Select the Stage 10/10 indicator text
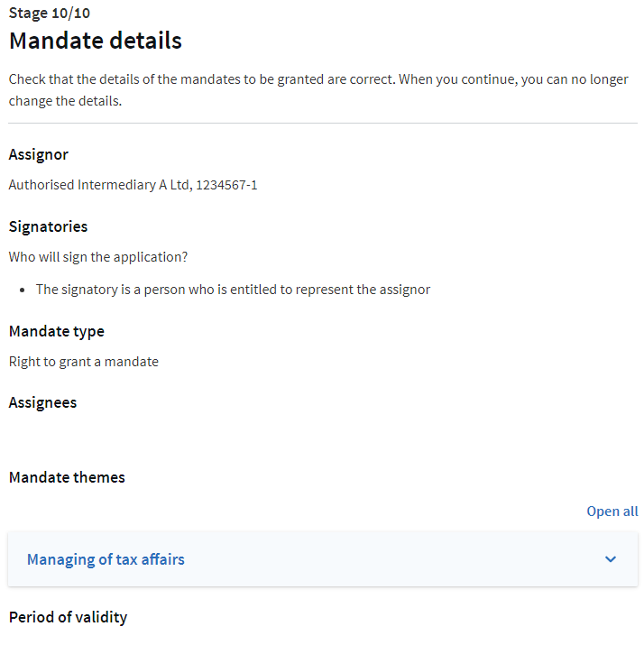Image resolution: width=644 pixels, height=645 pixels. coord(49,14)
